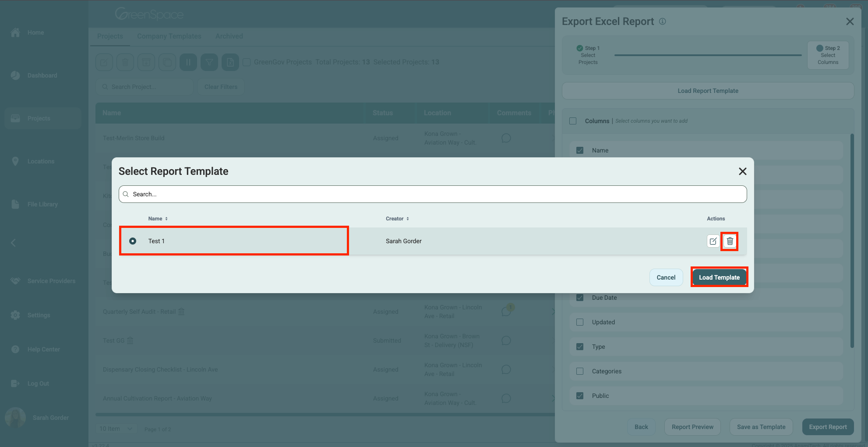The height and width of the screenshot is (447, 868).
Task: Click the columns list vertical scrollbar
Action: pos(852,241)
